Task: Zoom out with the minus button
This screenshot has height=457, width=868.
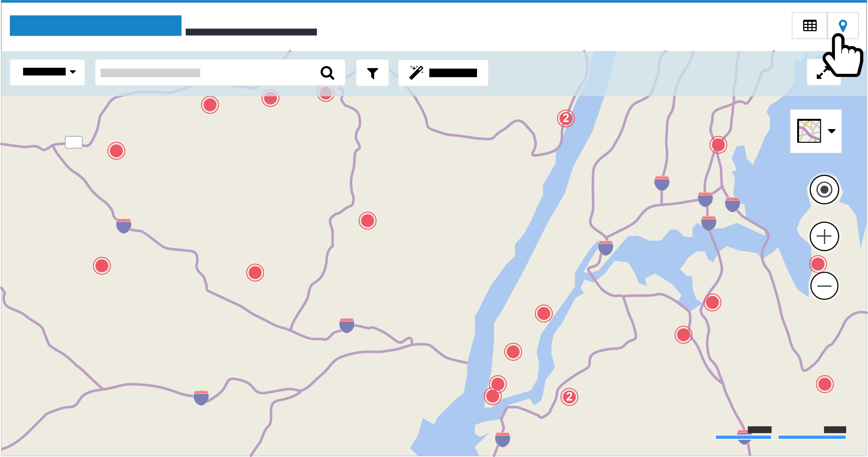Action: coord(824,286)
